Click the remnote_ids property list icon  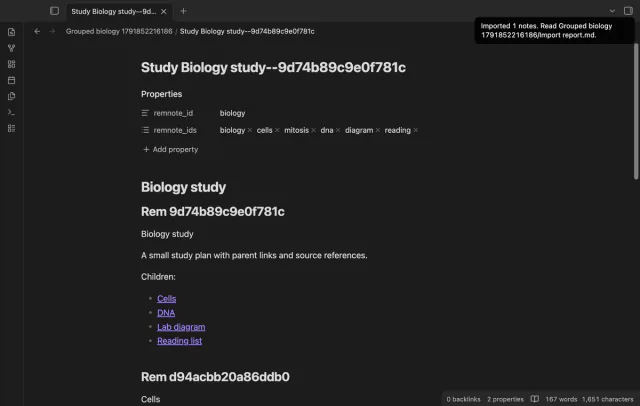tap(145, 130)
